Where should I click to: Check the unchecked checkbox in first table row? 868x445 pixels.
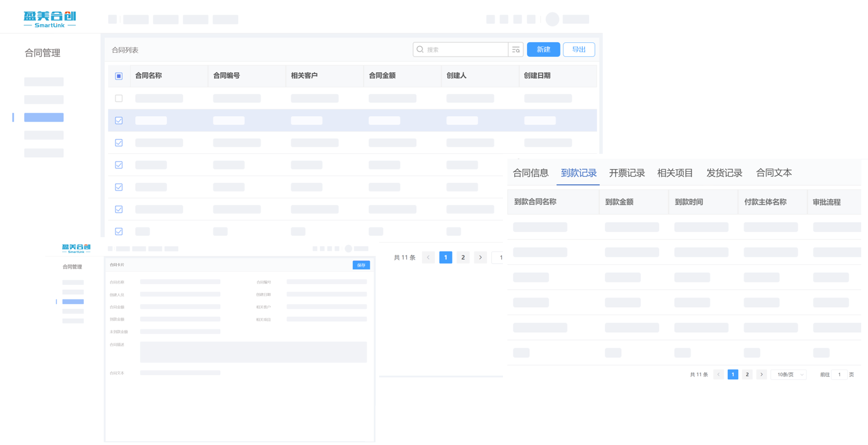click(119, 99)
